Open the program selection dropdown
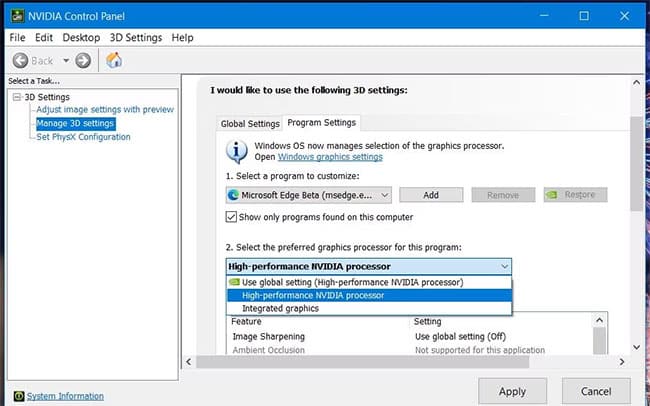 pos(309,194)
